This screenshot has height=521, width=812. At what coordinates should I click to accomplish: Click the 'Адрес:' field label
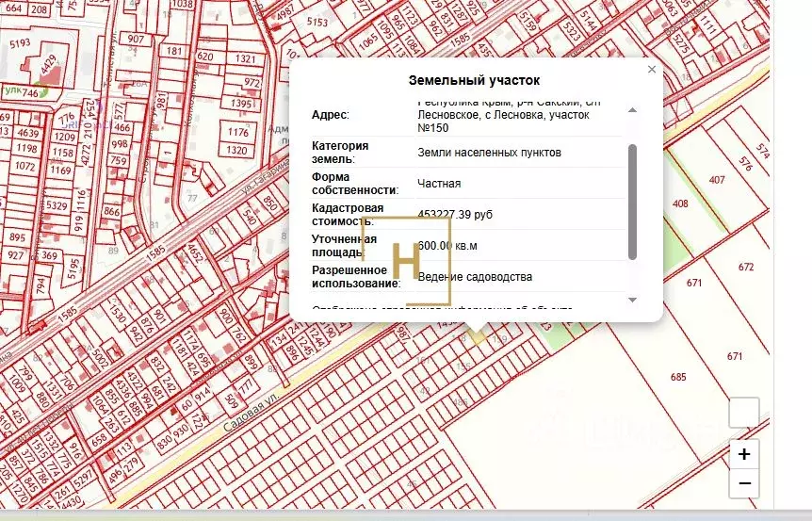(x=331, y=115)
